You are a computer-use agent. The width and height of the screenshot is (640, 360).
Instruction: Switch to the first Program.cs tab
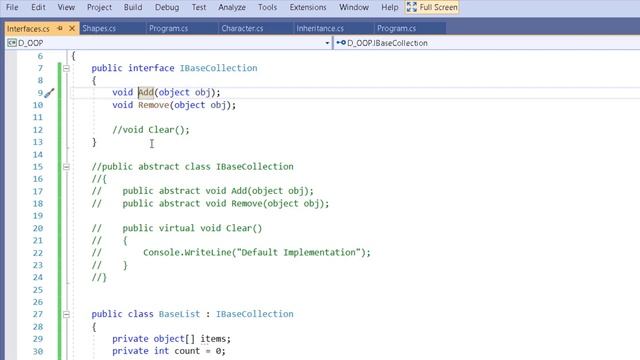tap(168, 28)
